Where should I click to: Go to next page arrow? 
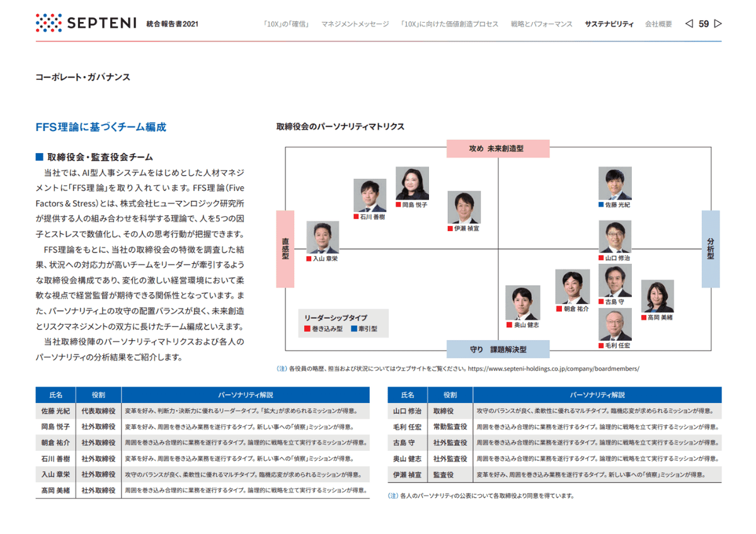pyautogui.click(x=718, y=24)
